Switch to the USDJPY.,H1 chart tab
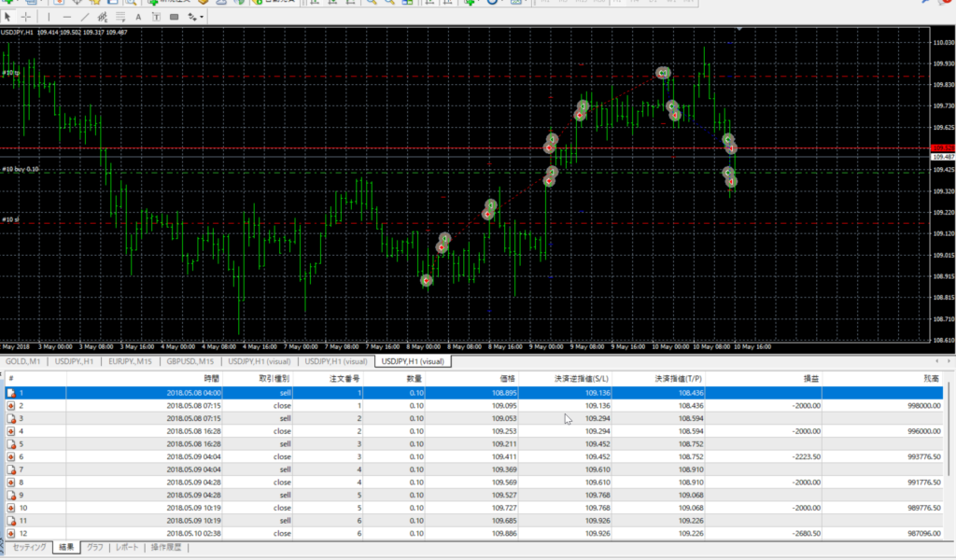956x560 pixels. 74,361
